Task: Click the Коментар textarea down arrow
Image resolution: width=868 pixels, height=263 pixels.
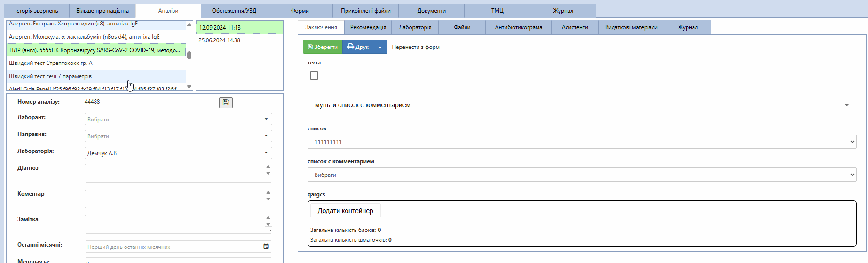Action: [x=268, y=199]
